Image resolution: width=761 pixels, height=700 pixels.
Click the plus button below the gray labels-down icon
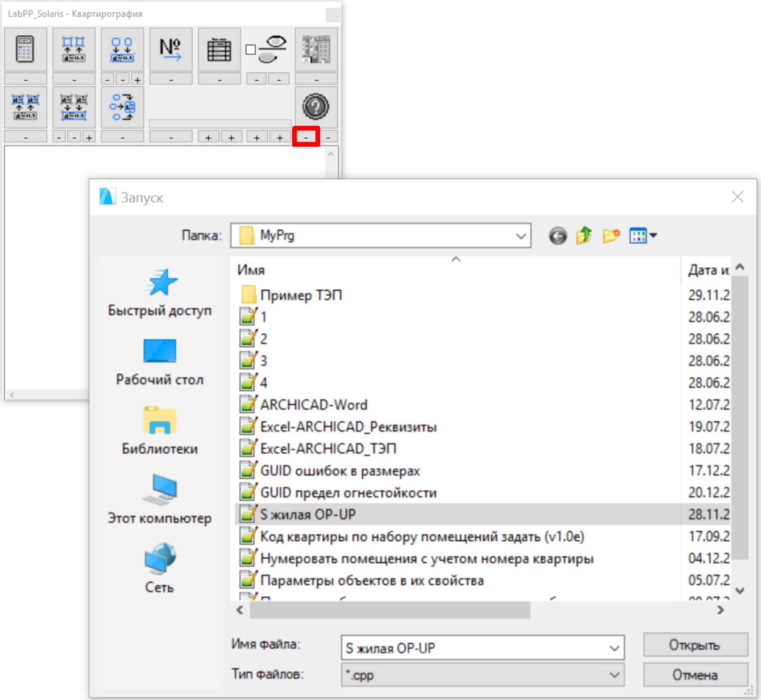point(89,137)
